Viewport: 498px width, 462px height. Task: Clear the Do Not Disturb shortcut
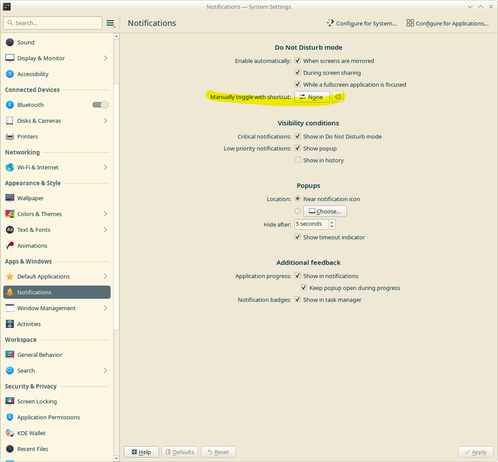(338, 97)
